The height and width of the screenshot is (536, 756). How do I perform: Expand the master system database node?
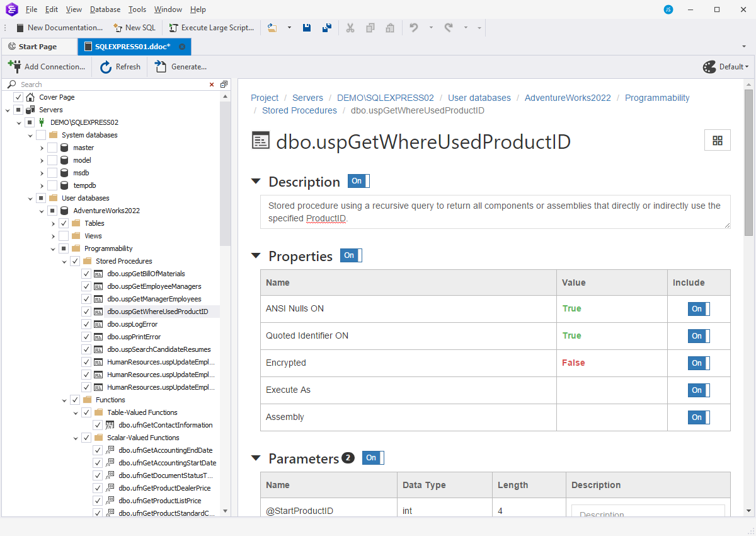coord(41,147)
